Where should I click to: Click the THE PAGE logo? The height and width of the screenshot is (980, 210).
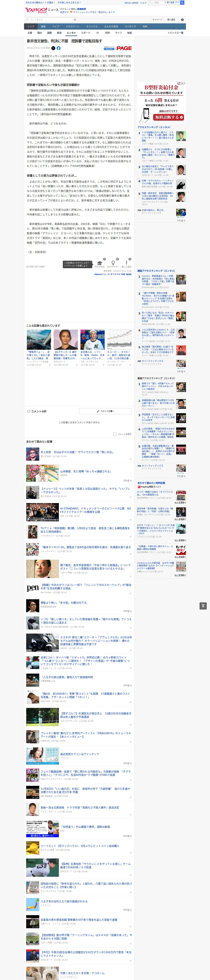pyautogui.click(x=124, y=48)
